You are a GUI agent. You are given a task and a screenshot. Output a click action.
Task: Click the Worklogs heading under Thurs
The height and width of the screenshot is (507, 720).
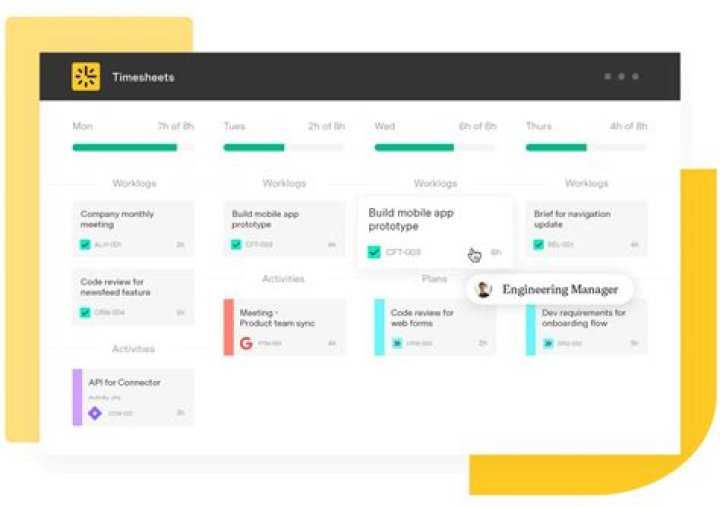(x=586, y=183)
